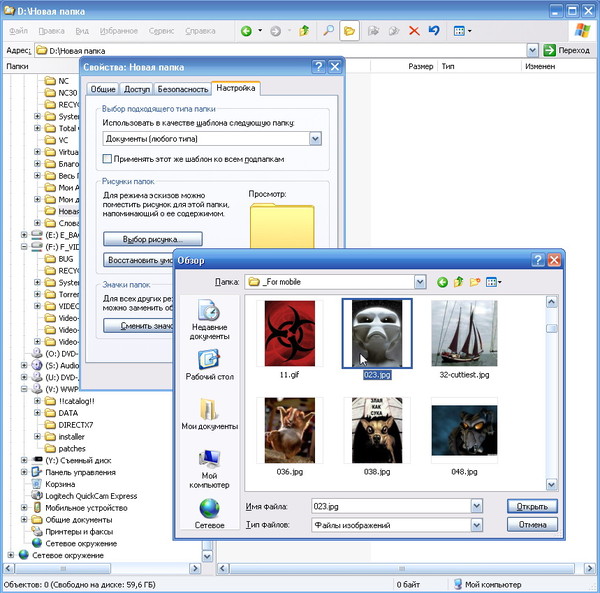
Task: Click the Размер column header
Action: coord(404,66)
